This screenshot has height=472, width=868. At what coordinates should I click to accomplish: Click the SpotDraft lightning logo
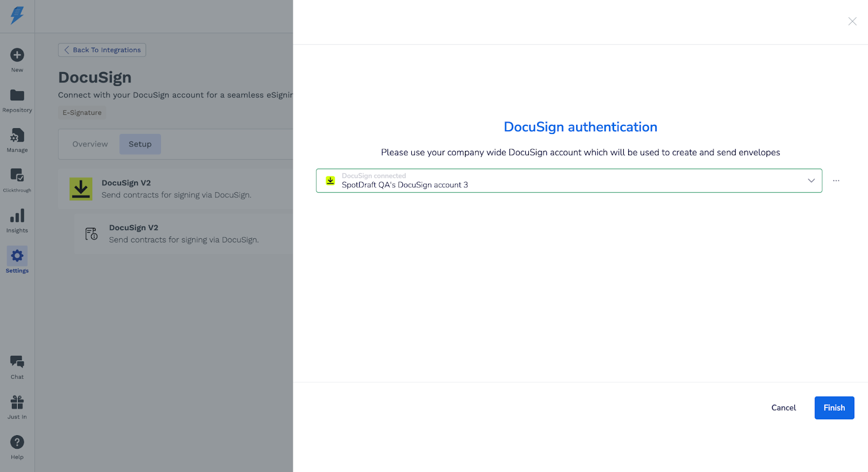tap(17, 15)
